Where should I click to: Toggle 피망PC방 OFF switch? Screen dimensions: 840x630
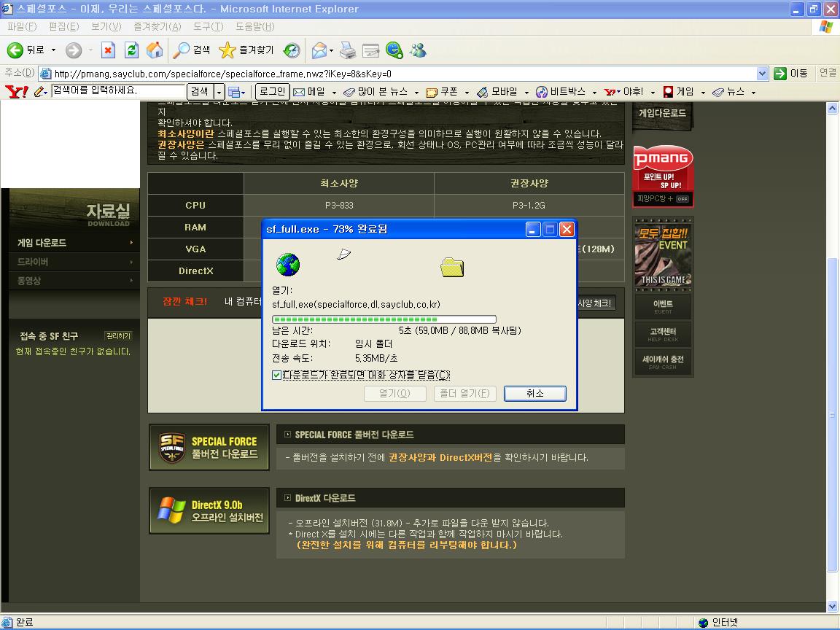(x=682, y=199)
